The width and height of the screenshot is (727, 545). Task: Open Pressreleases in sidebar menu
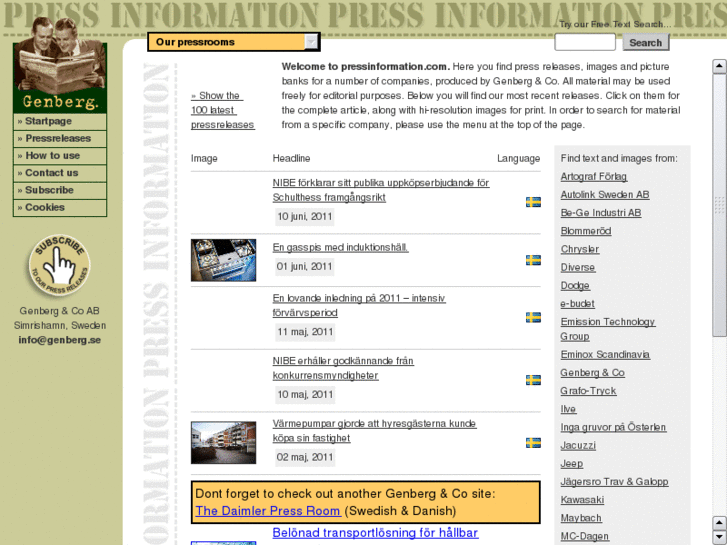[60, 139]
